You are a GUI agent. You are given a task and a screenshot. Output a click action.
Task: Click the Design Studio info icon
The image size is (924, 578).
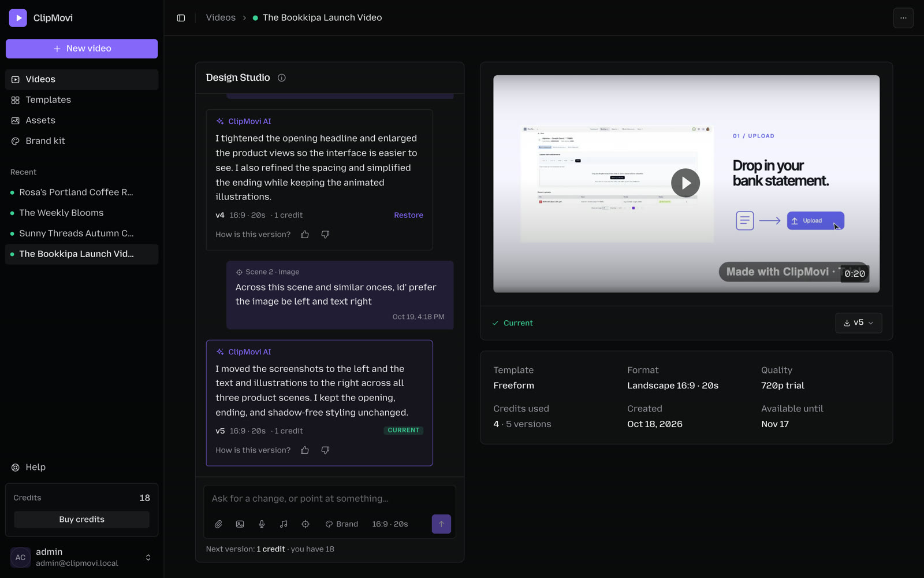pyautogui.click(x=281, y=77)
